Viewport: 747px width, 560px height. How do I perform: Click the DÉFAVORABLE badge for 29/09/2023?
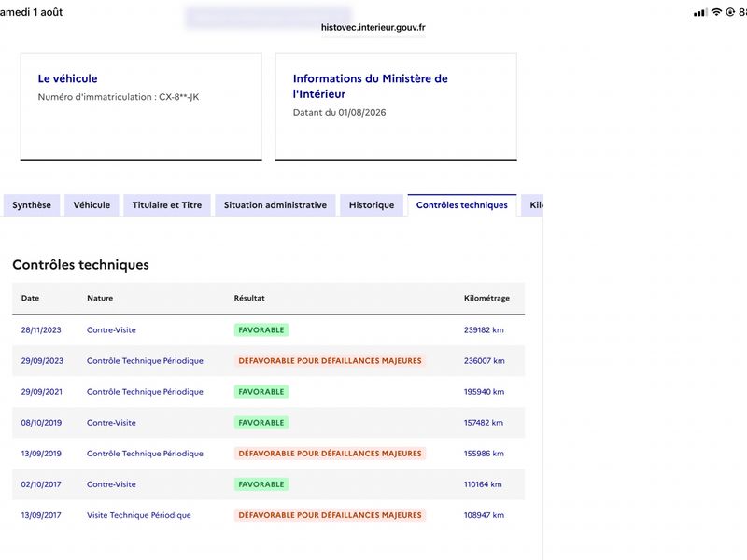coord(330,361)
